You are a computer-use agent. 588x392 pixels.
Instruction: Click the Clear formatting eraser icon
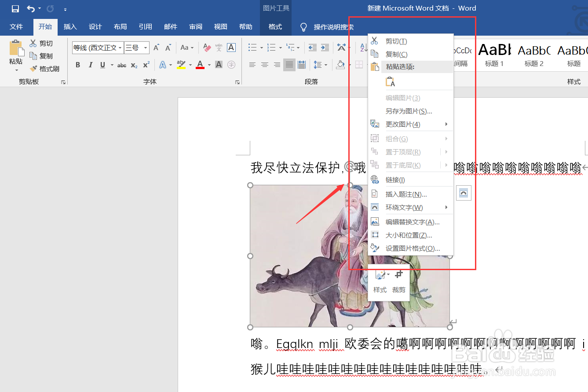click(207, 48)
